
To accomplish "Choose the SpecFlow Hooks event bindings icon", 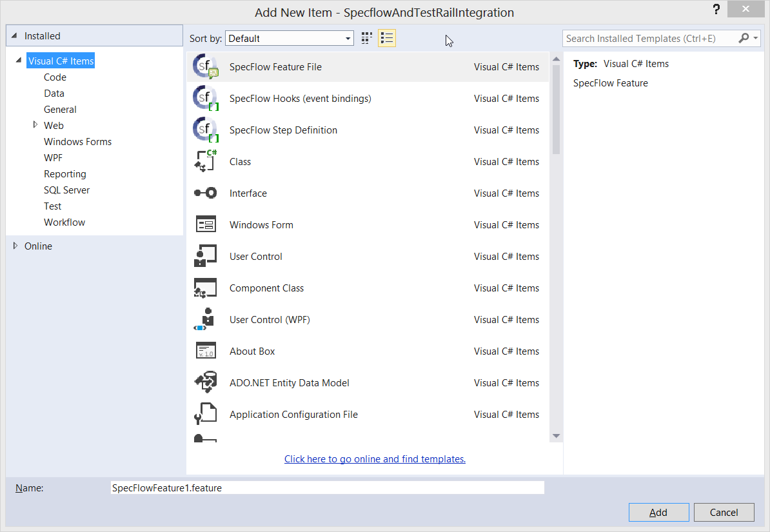I will point(206,99).
